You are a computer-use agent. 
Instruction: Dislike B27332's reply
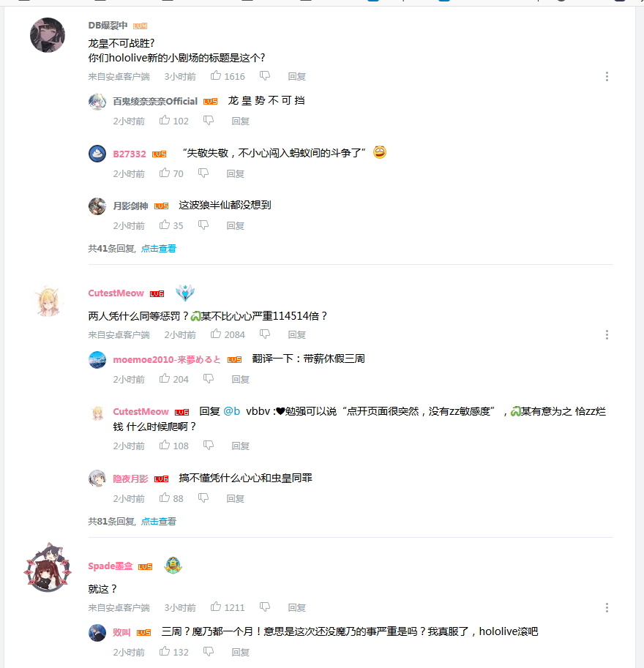[x=203, y=173]
